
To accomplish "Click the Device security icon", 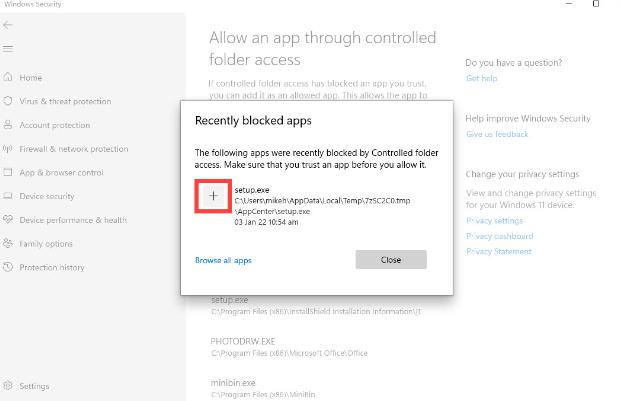I will (x=9, y=196).
